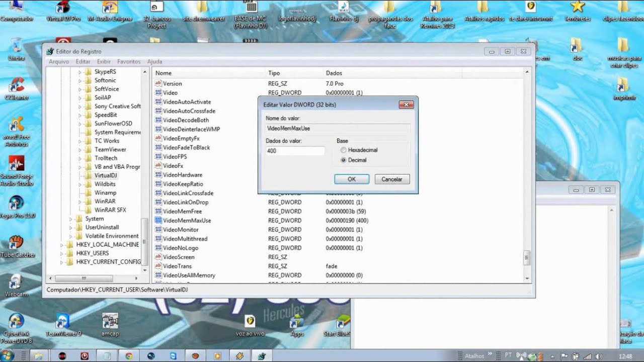Screen dimensions: 644x362
Task: Sort by the Tipo column header
Action: pos(294,73)
